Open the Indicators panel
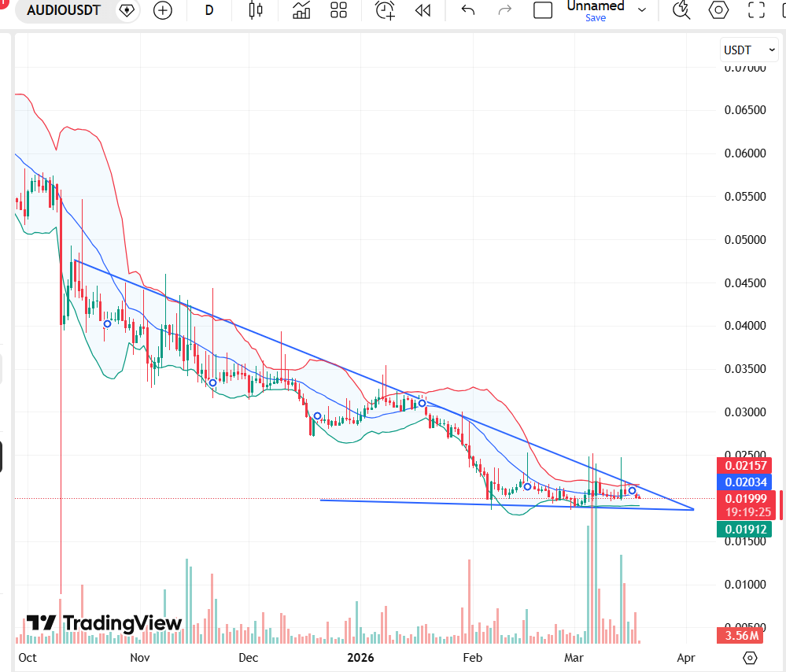Image resolution: width=786 pixels, height=672 pixels. click(x=301, y=11)
